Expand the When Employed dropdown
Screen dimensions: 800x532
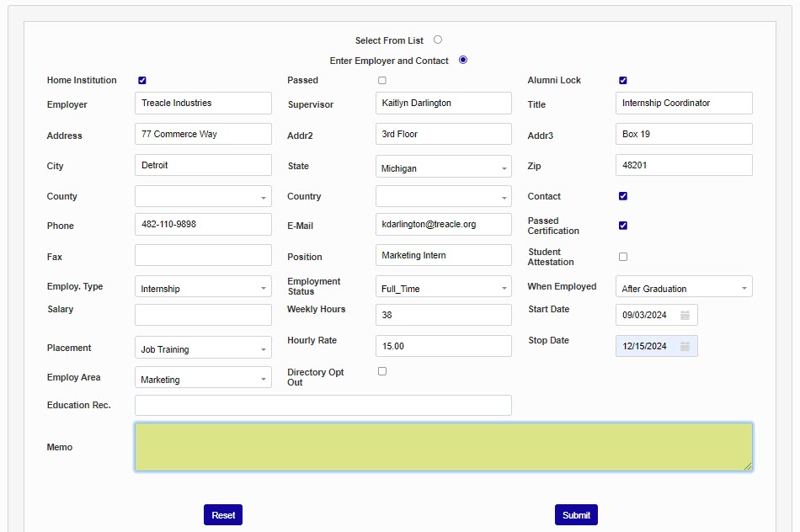click(684, 288)
